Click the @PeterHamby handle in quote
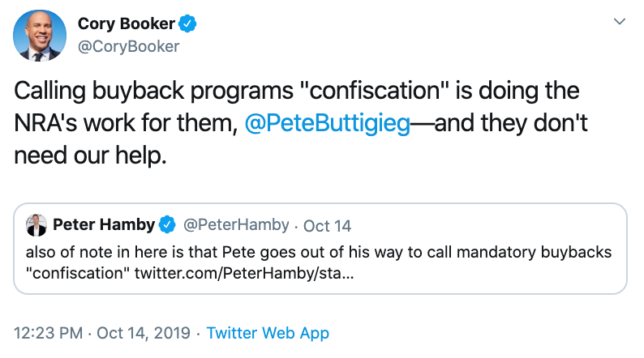This screenshot has height=358, width=644. 230,224
